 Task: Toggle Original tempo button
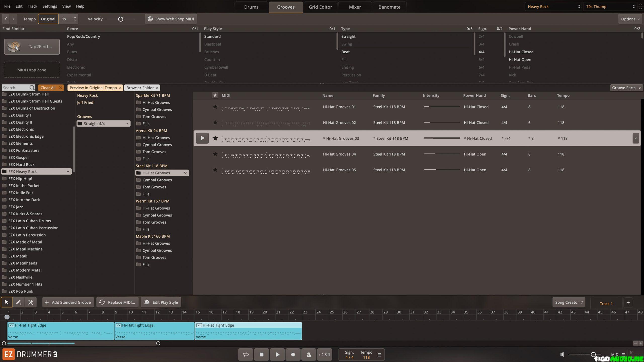pos(48,19)
